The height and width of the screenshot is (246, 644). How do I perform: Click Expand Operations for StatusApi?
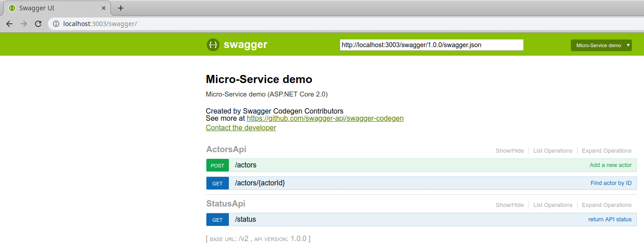pos(606,205)
